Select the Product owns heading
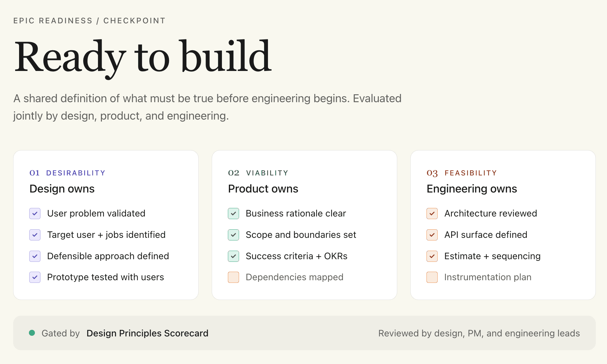 [263, 189]
